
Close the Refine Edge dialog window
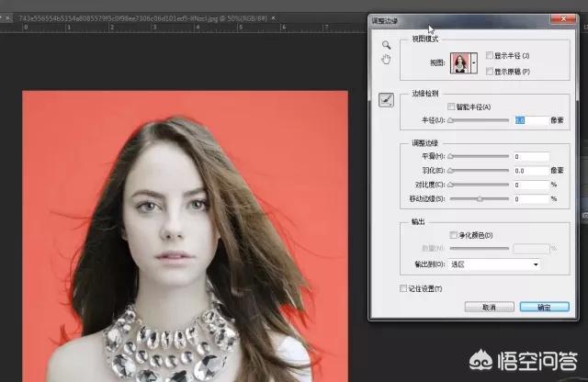563,19
